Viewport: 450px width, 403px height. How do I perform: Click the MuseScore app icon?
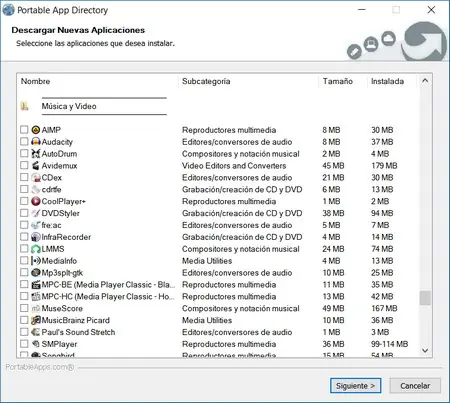pos(36,308)
